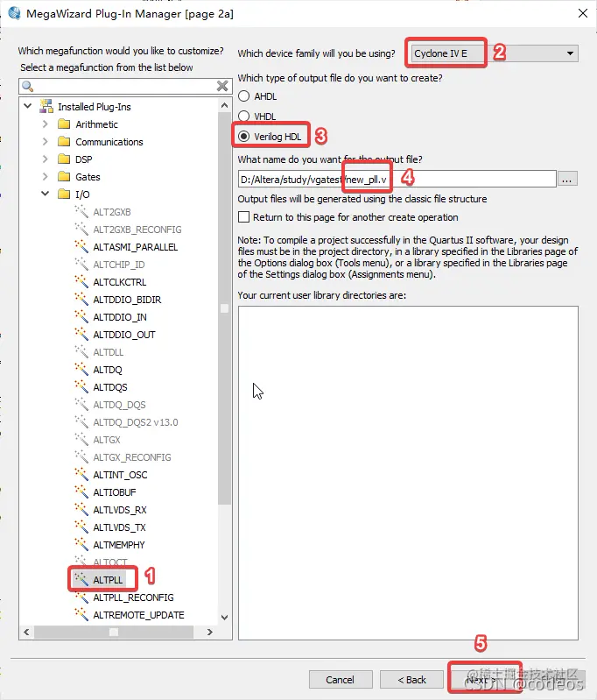
Task: Click the greyed ALTCHIP_ID wizard icon
Action: point(81,264)
